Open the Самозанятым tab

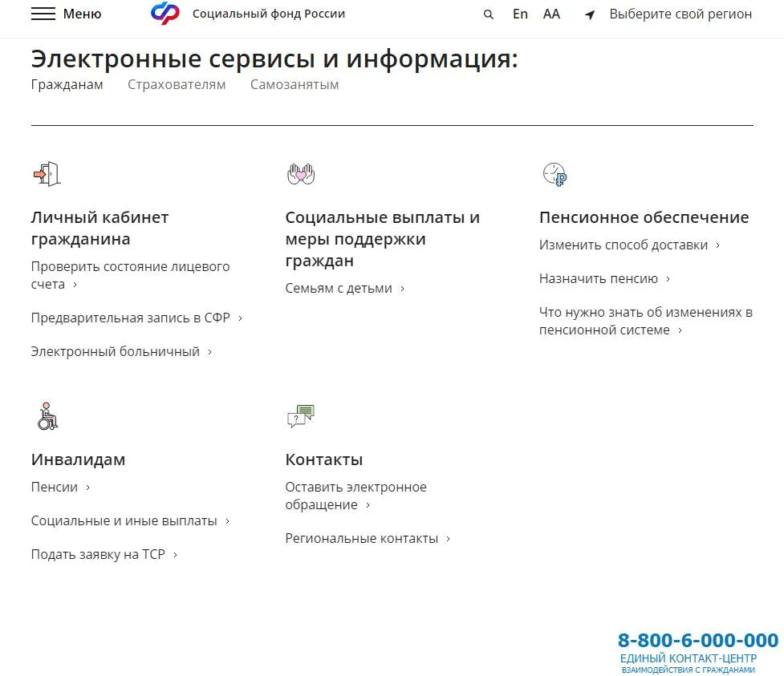[295, 84]
